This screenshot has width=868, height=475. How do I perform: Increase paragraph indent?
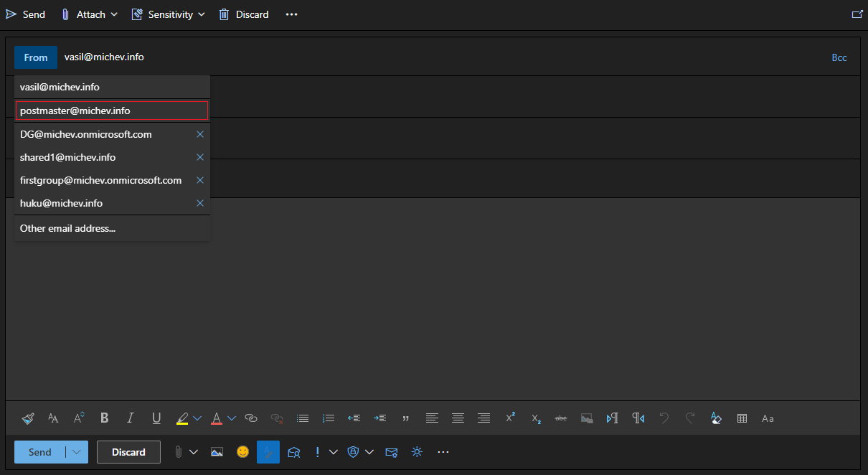(380, 418)
